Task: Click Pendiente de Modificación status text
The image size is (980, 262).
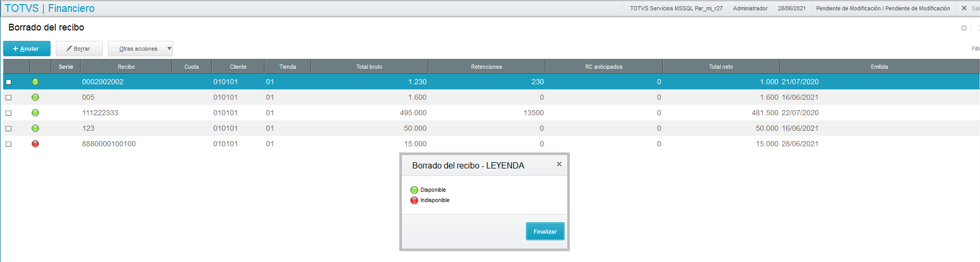Action: (x=883, y=8)
